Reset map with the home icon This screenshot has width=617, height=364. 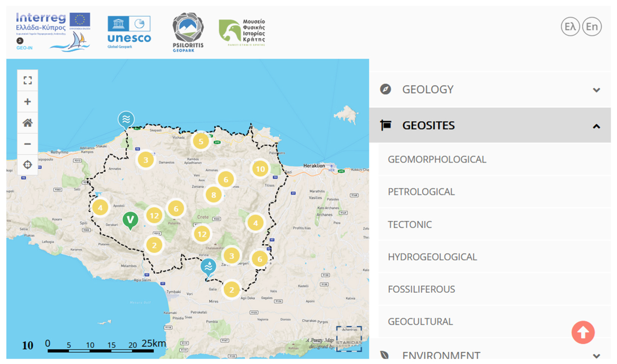27,123
